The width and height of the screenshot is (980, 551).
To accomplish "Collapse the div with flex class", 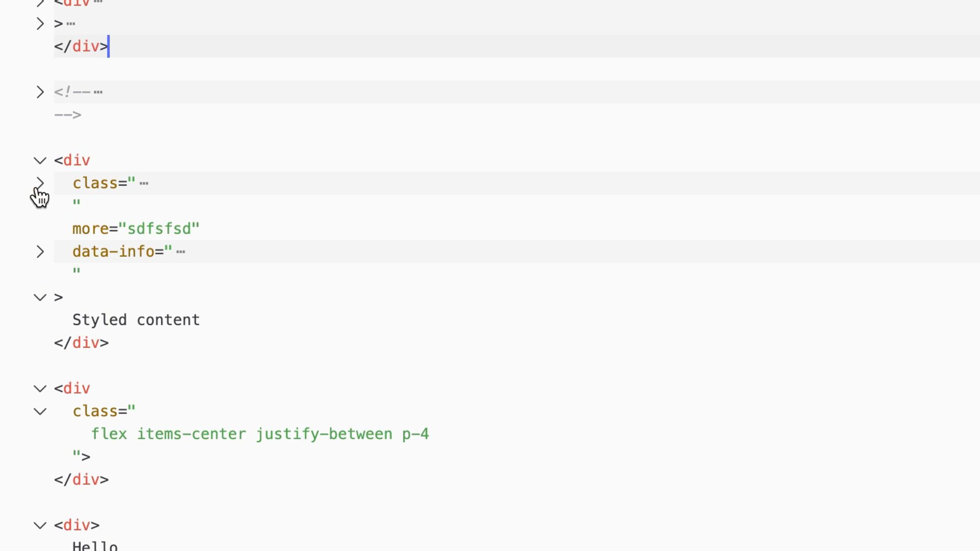I will pos(40,388).
